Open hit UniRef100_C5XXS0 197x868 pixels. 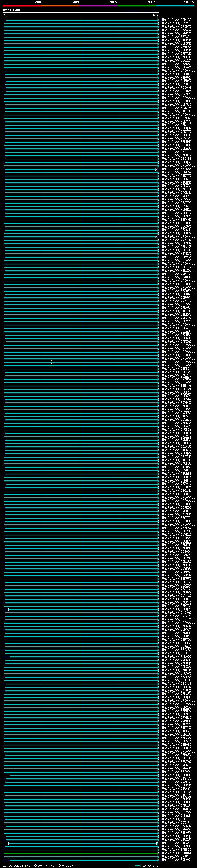176,30
